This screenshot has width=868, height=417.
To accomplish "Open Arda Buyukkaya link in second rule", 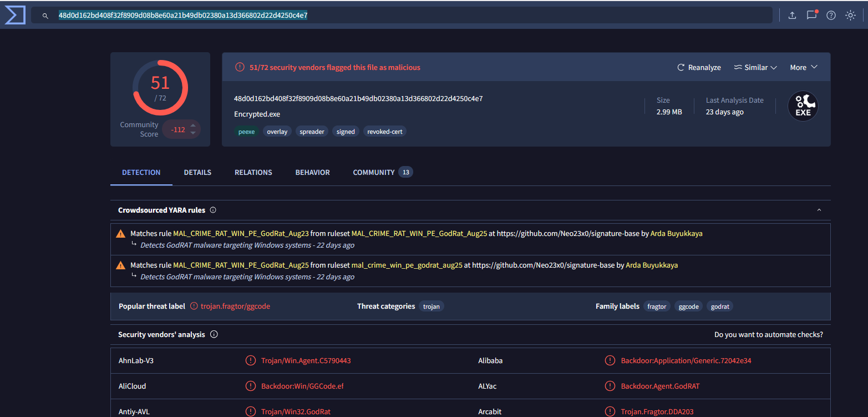I will pos(652,265).
